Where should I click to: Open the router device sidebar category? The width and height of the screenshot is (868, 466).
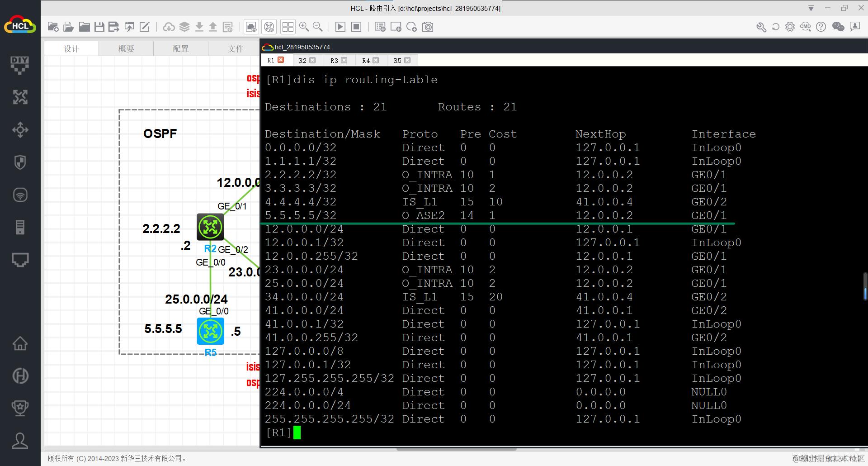coord(20,97)
